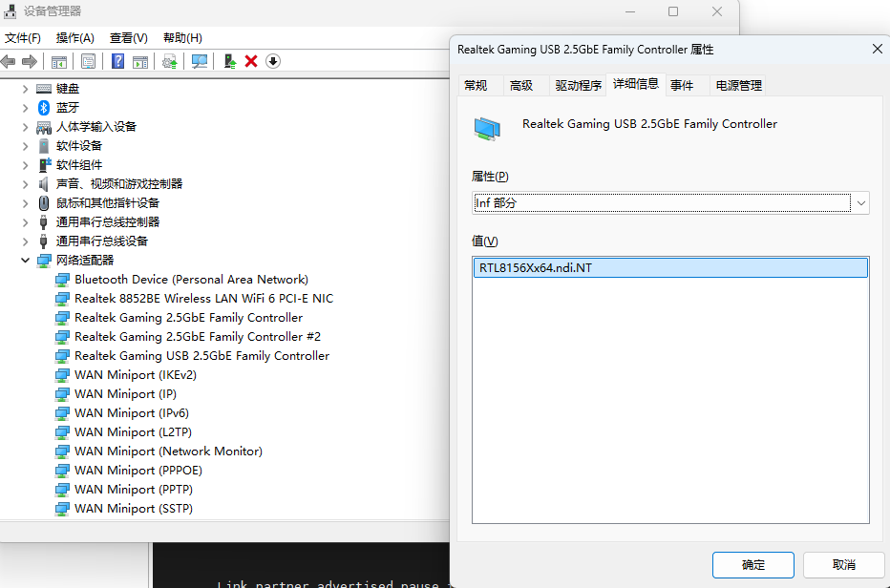Image resolution: width=890 pixels, height=588 pixels.
Task: Close the Realtek properties dialog
Action: [x=877, y=50]
